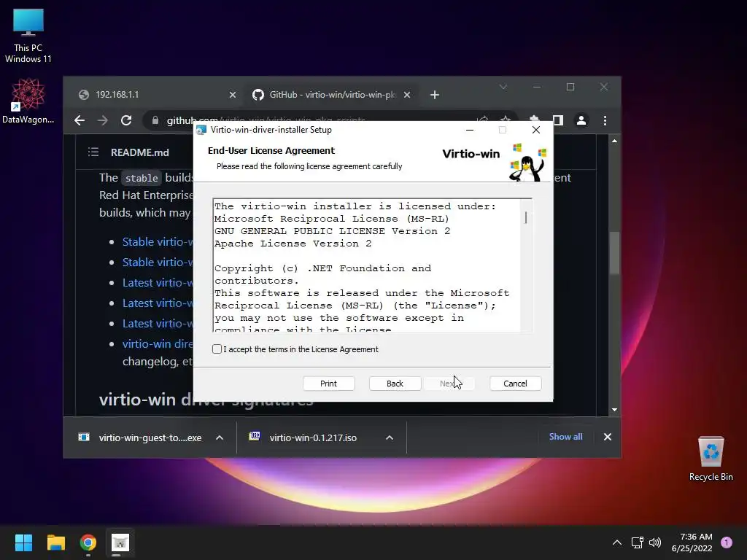Launch File Explorer from the taskbar
This screenshot has width=747, height=560.
[55, 542]
